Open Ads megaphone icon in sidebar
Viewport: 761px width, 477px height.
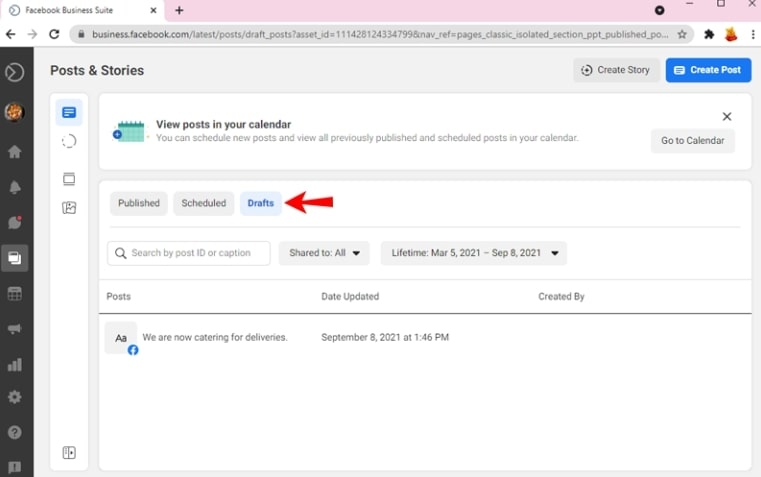click(x=15, y=329)
